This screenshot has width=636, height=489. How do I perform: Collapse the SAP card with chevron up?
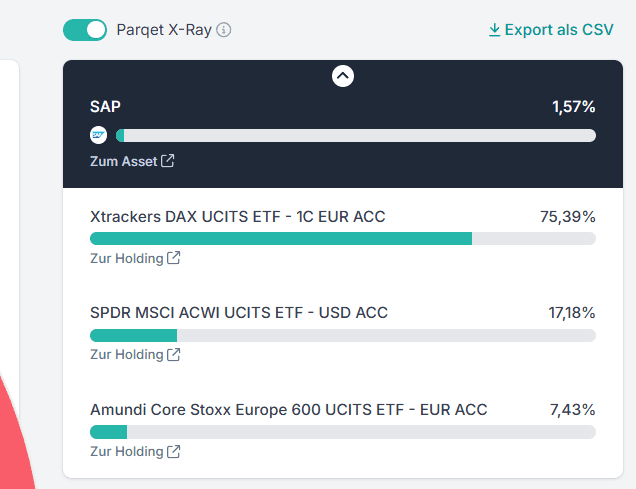[x=343, y=75]
